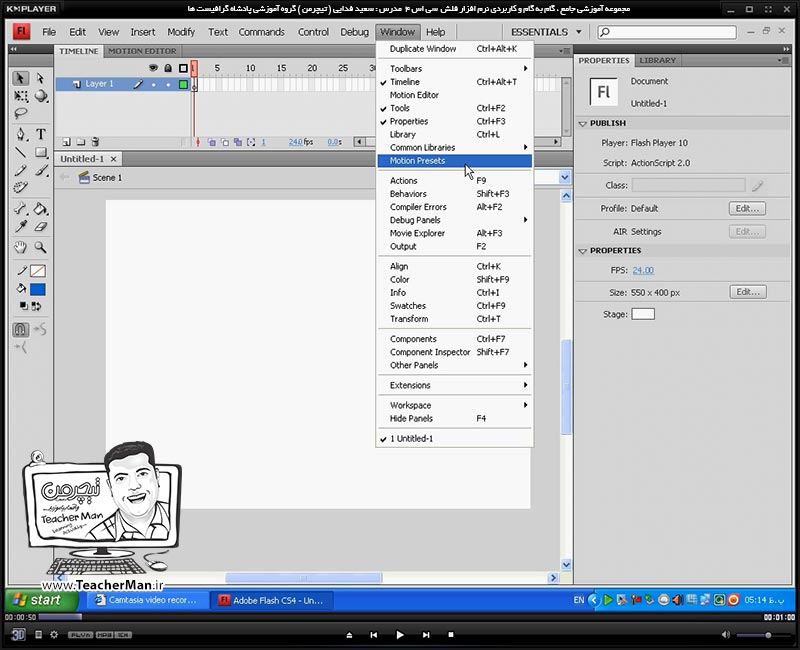The height and width of the screenshot is (650, 800).
Task: Select the 3D Rotation tool
Action: point(41,96)
